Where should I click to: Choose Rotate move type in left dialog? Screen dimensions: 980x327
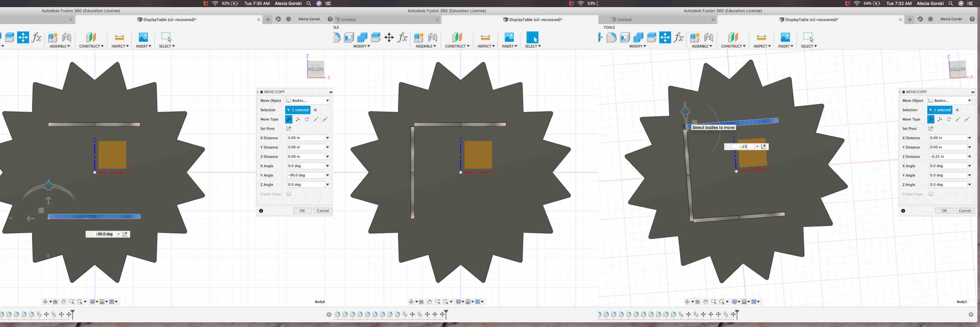[x=307, y=119]
